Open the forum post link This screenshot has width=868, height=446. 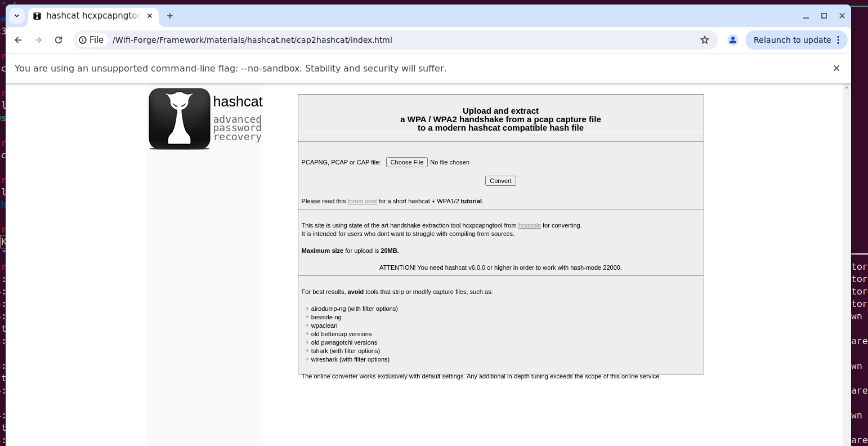click(x=362, y=201)
